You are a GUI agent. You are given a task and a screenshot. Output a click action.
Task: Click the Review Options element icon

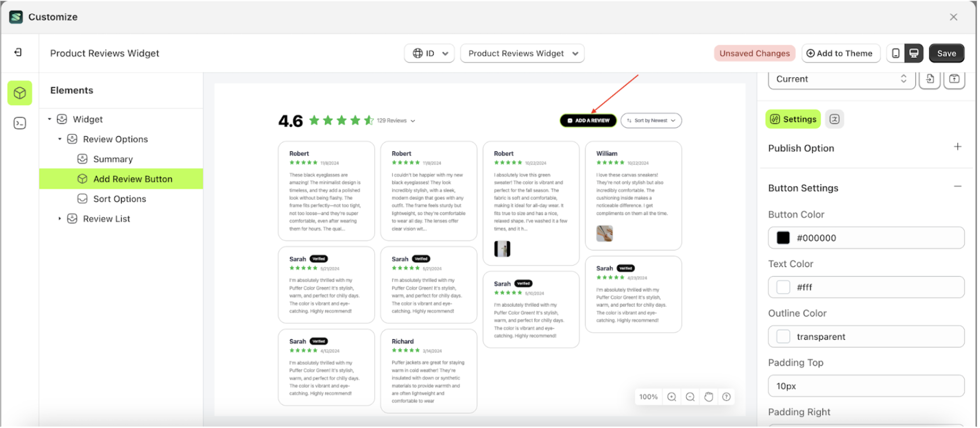pos(72,139)
